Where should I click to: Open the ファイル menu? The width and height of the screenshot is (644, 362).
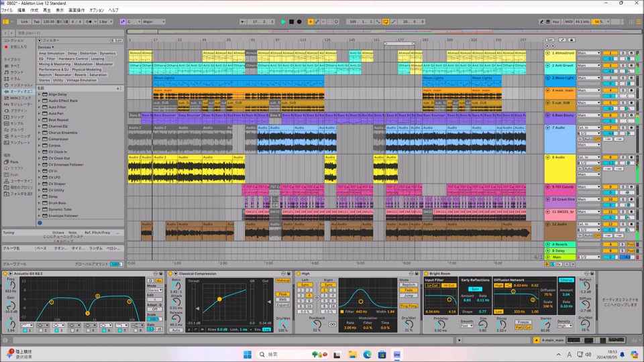(7, 10)
